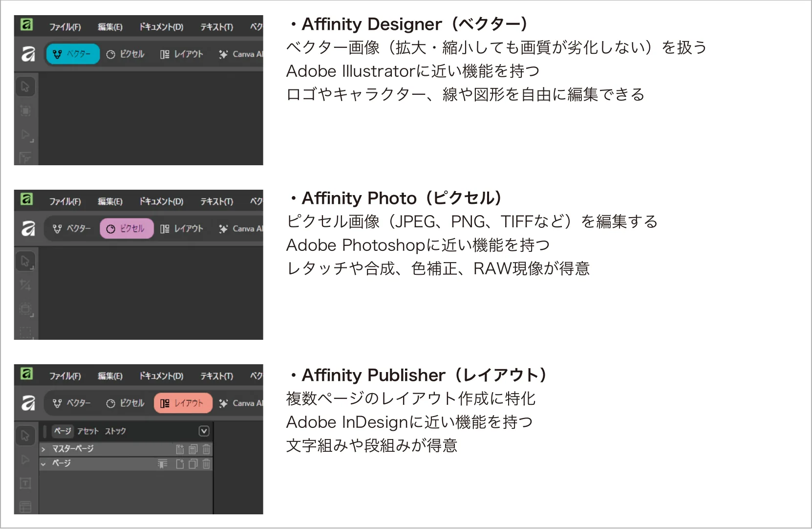Viewport: 812px width, 529px height.
Task: Open Canva AI in Designer screenshot
Action: [x=241, y=54]
